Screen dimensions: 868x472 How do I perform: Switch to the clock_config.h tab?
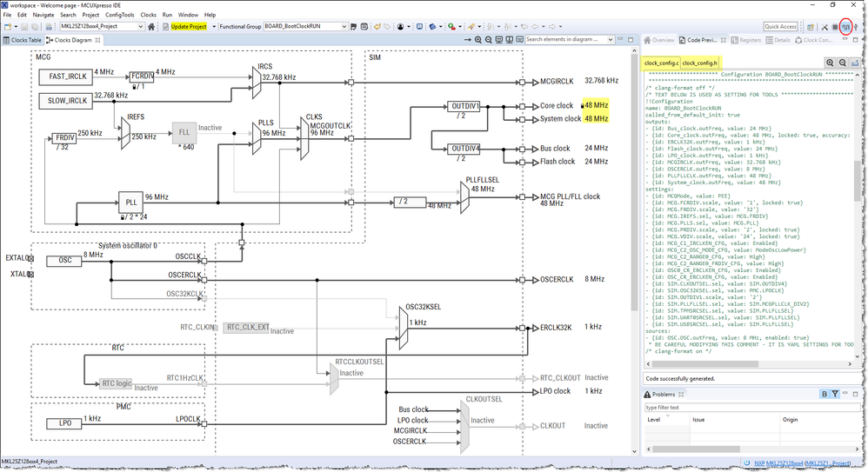[x=699, y=63]
